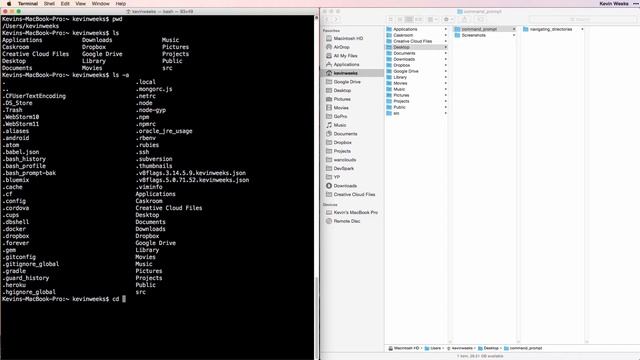
Task: Expand the Downloads folder arrow in column view
Action: tap(446, 59)
